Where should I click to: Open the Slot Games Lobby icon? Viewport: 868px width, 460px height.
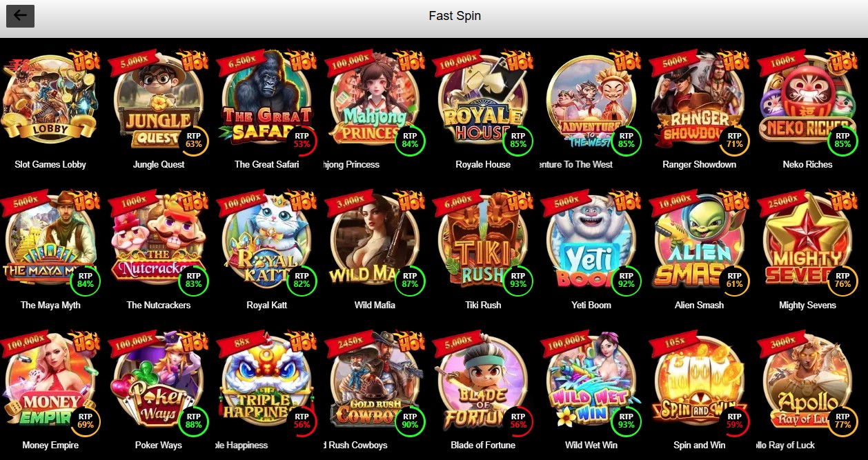(x=50, y=101)
